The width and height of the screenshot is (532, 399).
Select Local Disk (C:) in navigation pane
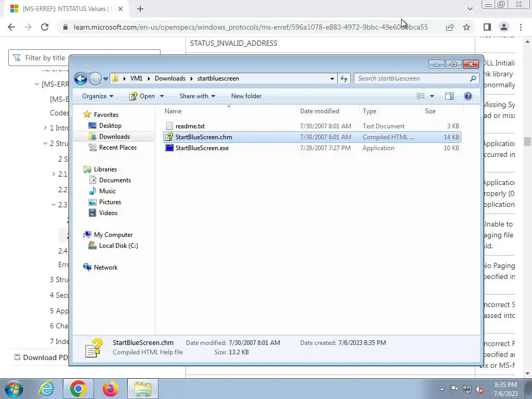coord(118,246)
